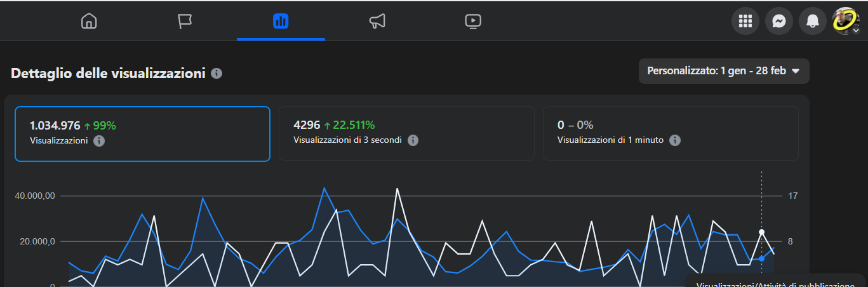868x287 pixels.
Task: Click info icon beside Dettaglio delle visualizzazioni
Action: click(x=217, y=74)
